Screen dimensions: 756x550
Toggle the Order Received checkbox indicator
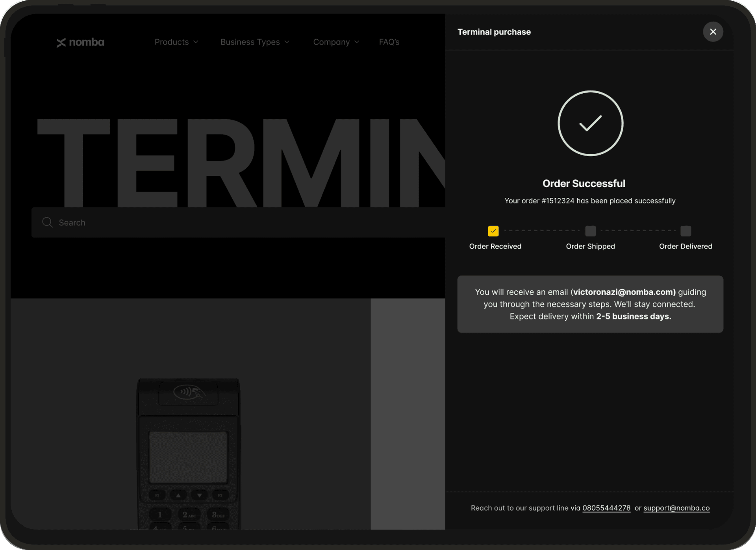[x=493, y=231]
